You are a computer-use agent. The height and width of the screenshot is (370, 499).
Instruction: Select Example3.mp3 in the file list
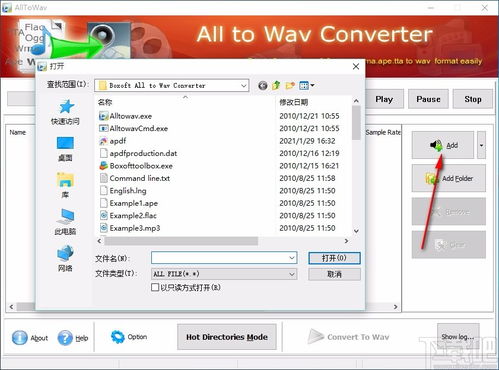[x=130, y=228]
